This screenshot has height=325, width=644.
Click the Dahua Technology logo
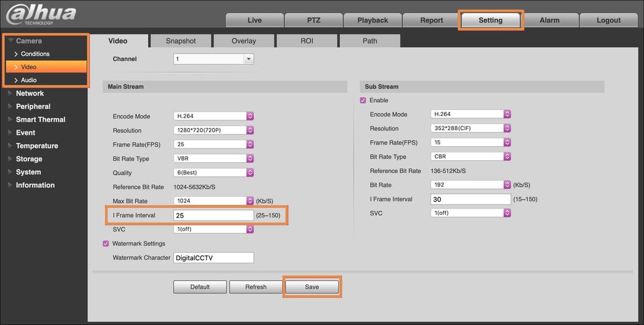pos(41,15)
